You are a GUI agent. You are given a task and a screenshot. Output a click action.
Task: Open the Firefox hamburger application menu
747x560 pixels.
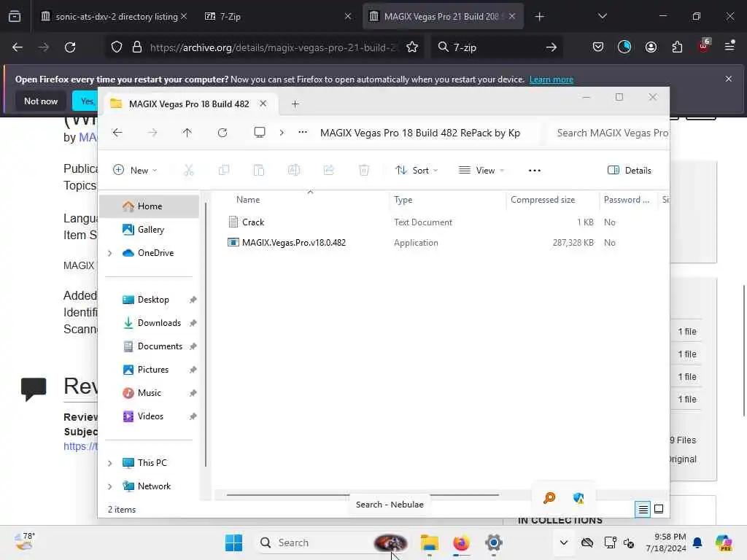[729, 46]
